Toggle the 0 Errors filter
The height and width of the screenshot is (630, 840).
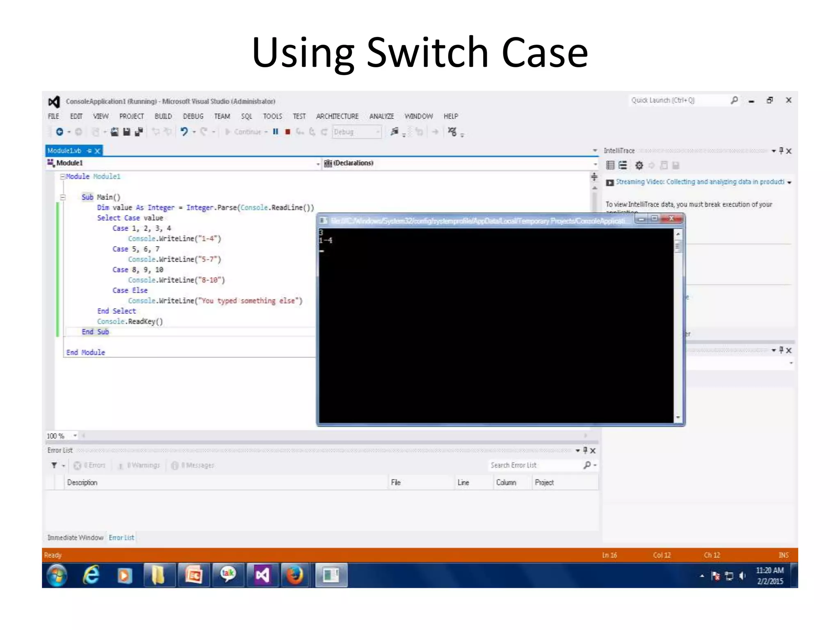(x=89, y=465)
